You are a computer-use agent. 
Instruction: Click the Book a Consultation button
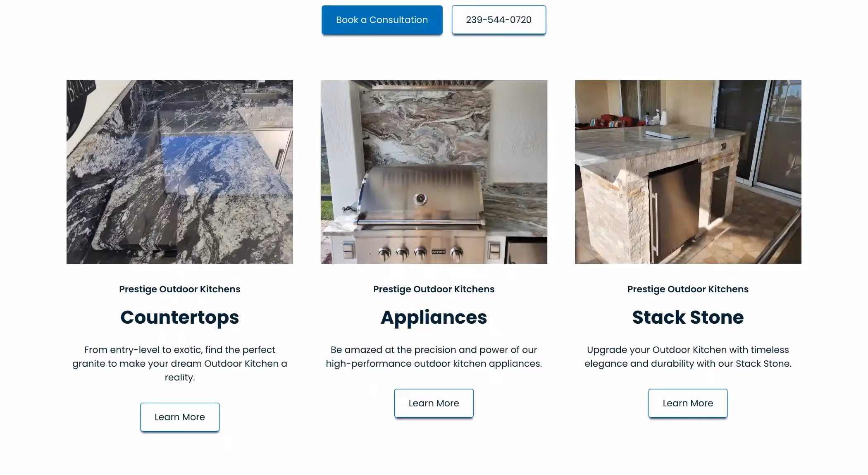point(382,20)
